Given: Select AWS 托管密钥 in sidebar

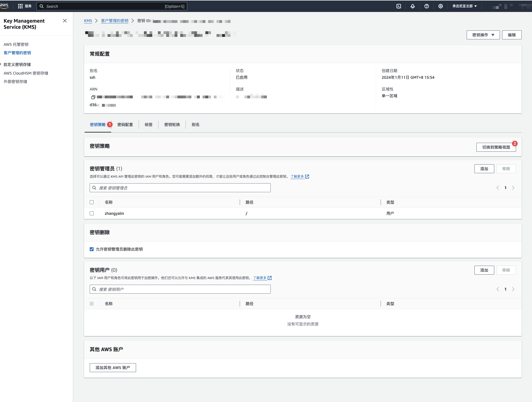Looking at the screenshot, I should pyautogui.click(x=16, y=44).
